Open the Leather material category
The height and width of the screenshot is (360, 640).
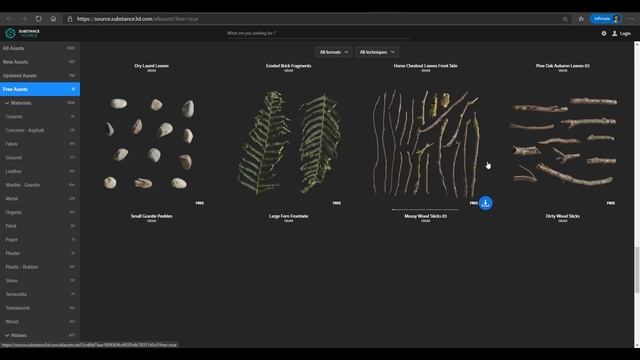[40, 171]
